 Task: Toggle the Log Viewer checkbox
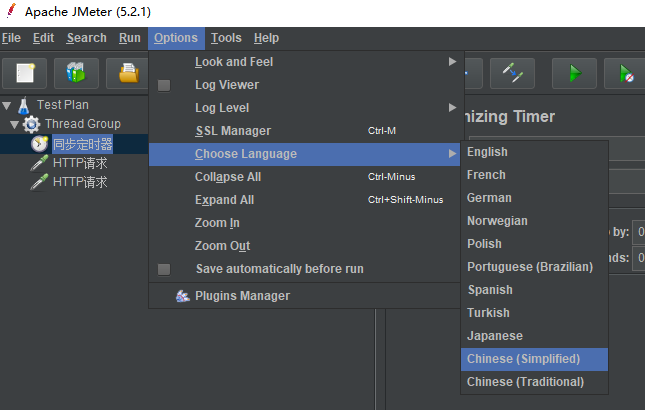[x=164, y=85]
